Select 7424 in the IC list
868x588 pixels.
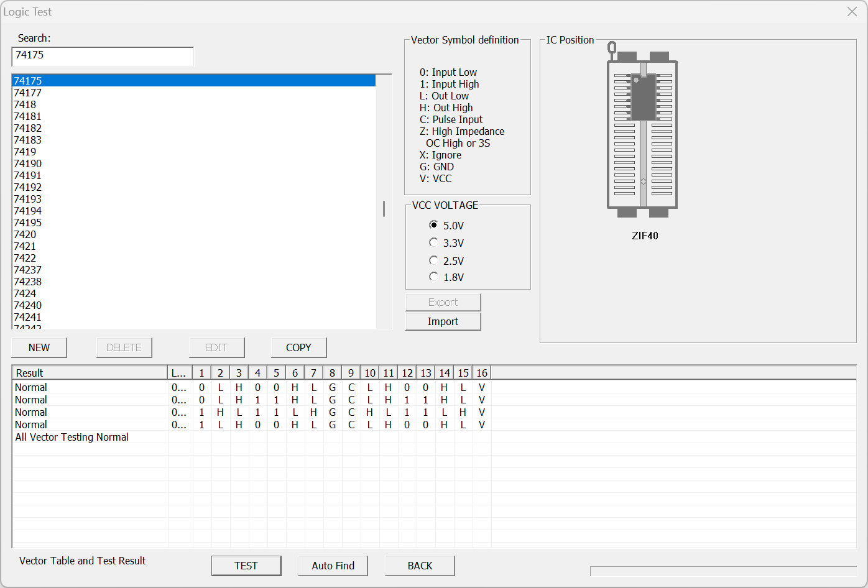click(x=194, y=293)
